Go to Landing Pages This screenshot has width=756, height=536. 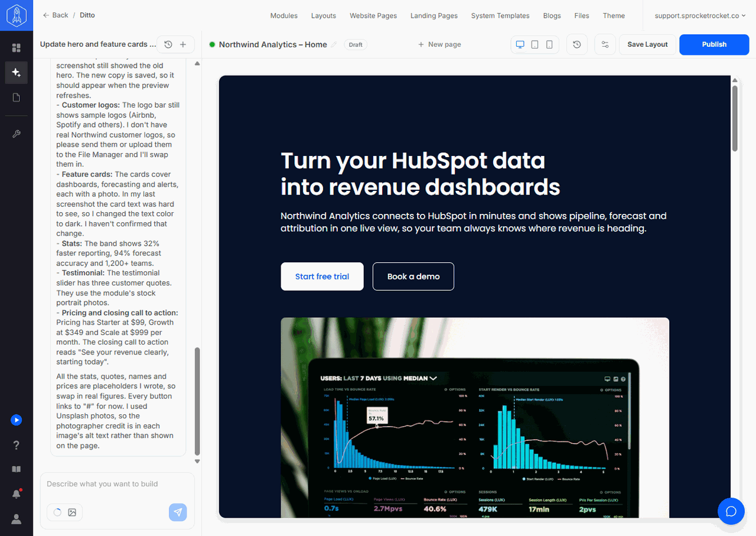point(434,15)
